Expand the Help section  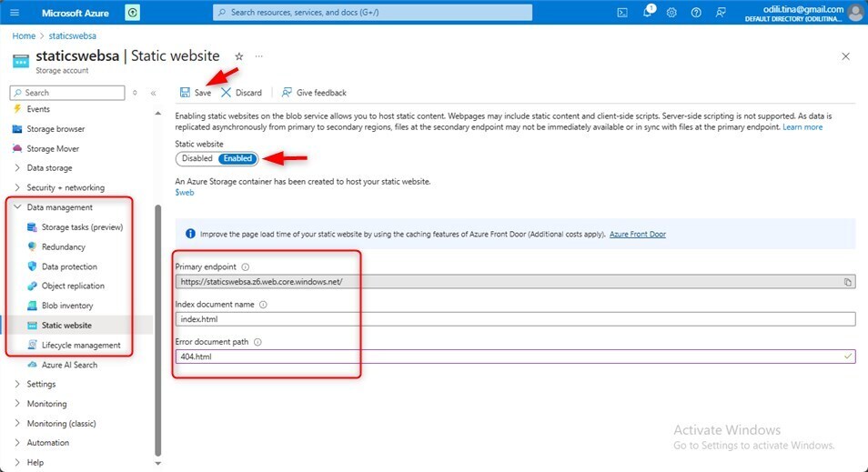click(17, 463)
